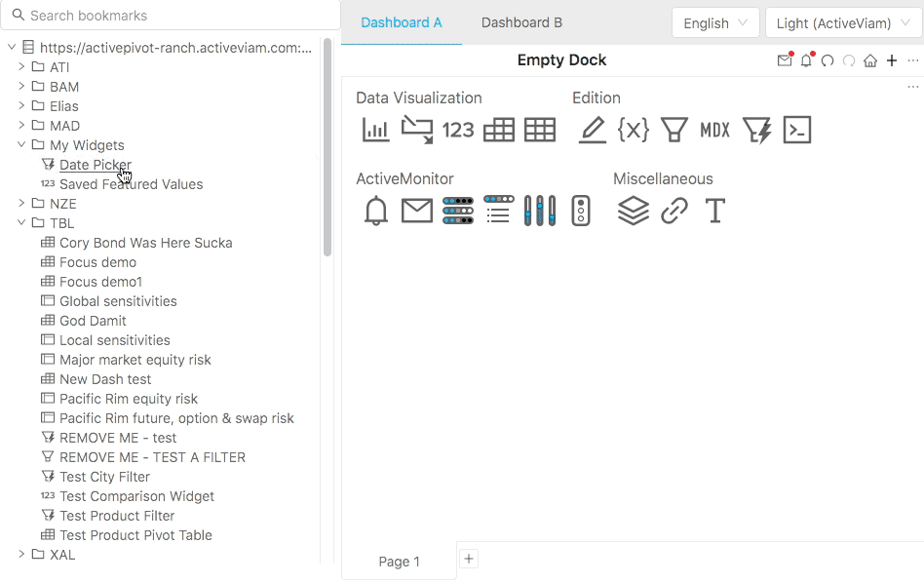The image size is (924, 583).
Task: Select the stacked servers monitor list widget
Action: 458,211
